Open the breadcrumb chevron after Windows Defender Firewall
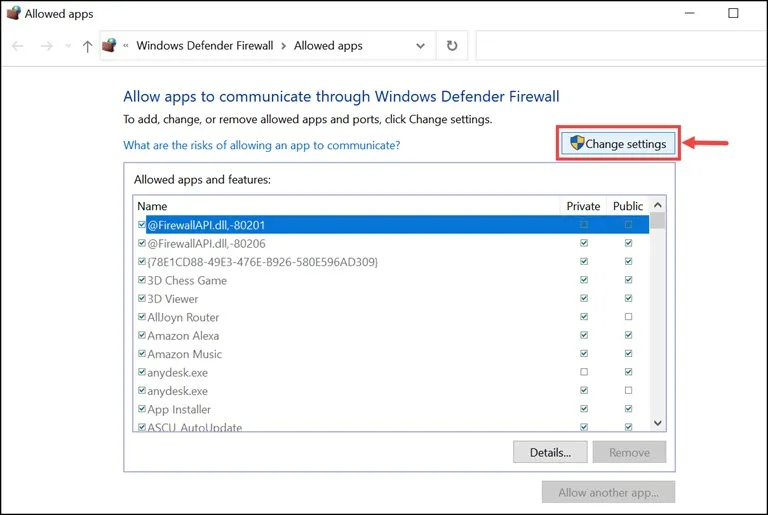This screenshot has width=768, height=515. point(284,46)
